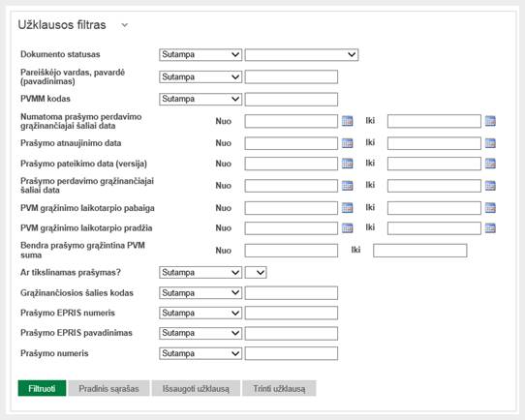
Task: Click the Trinti užklausą button
Action: pyautogui.click(x=279, y=389)
